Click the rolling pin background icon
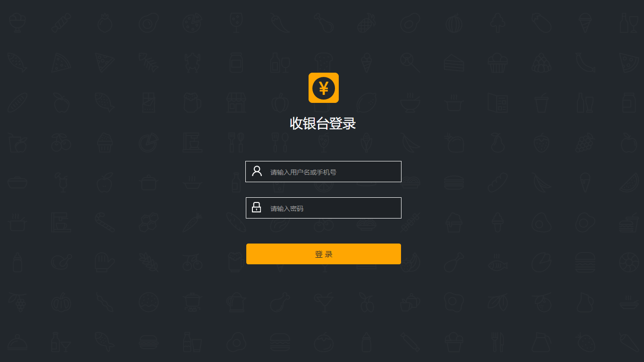This screenshot has height=362, width=644. click(410, 342)
